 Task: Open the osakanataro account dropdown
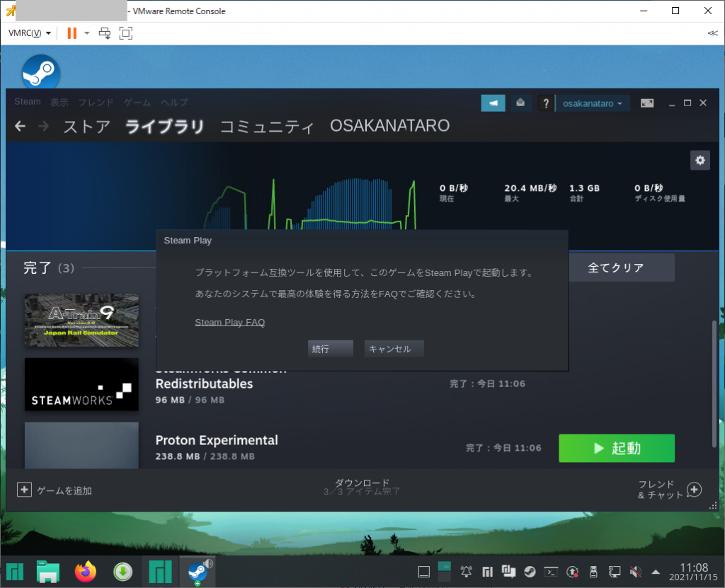[x=593, y=103]
